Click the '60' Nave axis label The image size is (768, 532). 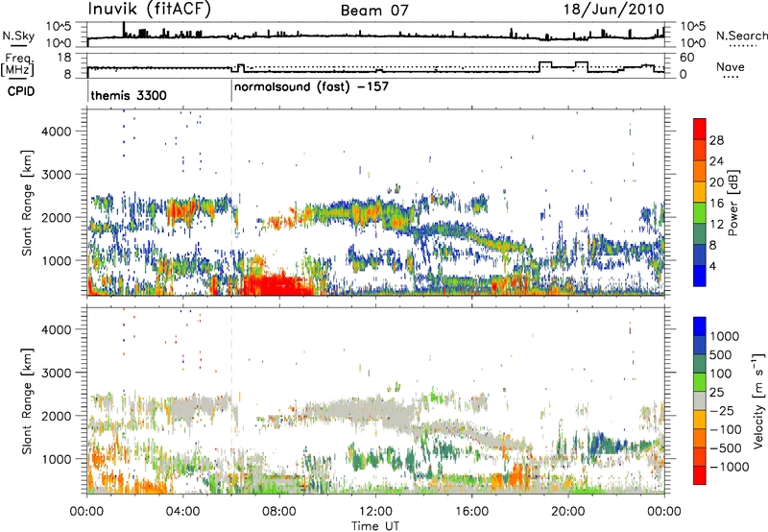coord(687,58)
